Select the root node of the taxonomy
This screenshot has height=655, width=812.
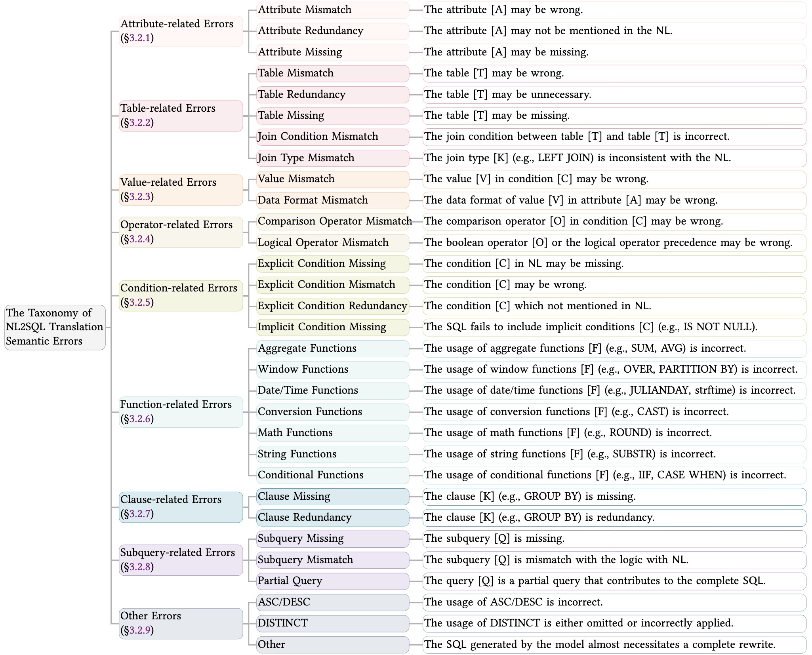[54, 327]
